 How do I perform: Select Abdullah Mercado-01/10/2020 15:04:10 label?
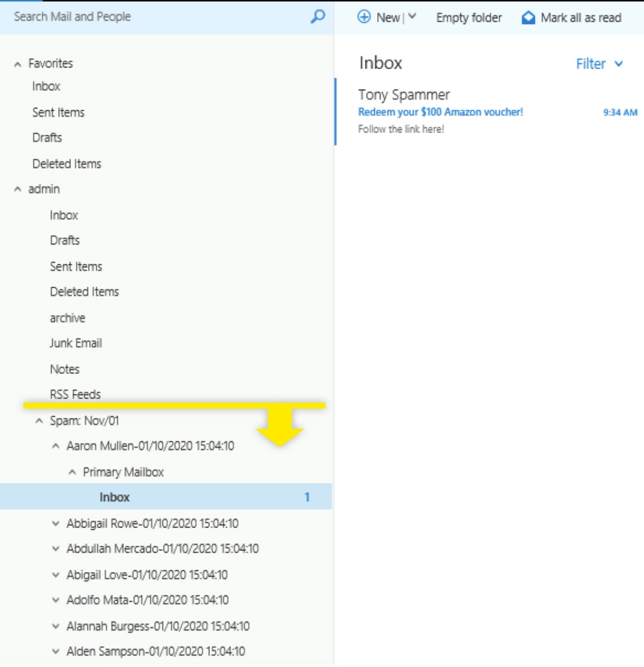(162, 549)
